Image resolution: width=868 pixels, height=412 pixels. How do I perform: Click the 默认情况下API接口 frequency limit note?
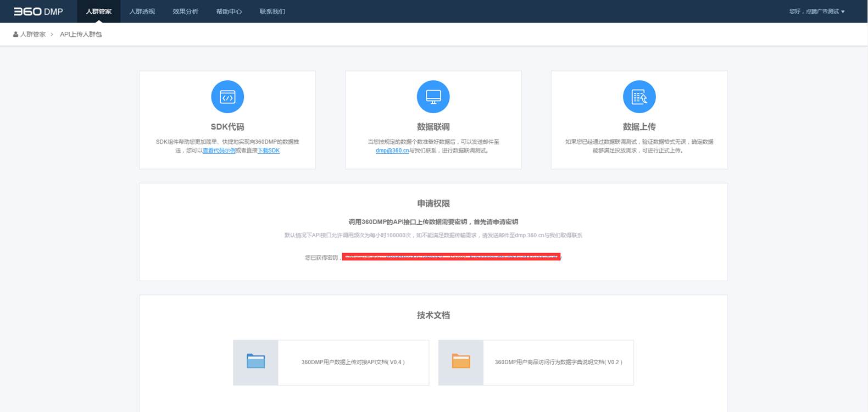(433, 235)
